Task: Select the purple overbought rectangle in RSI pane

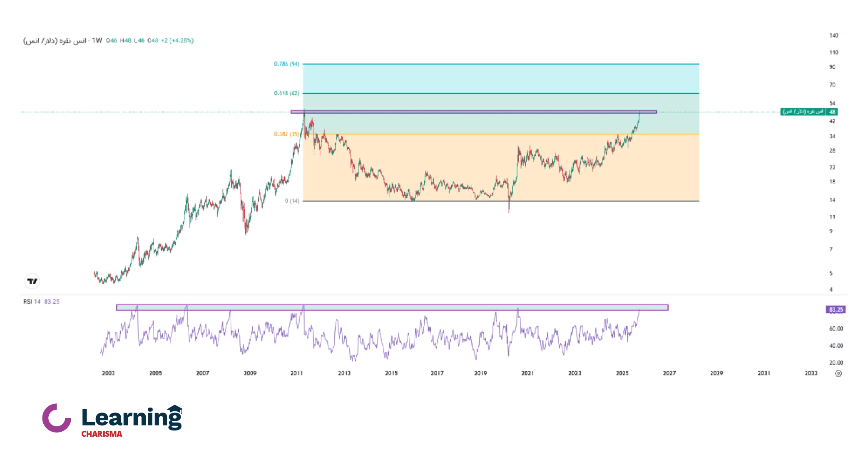Action: click(391, 307)
